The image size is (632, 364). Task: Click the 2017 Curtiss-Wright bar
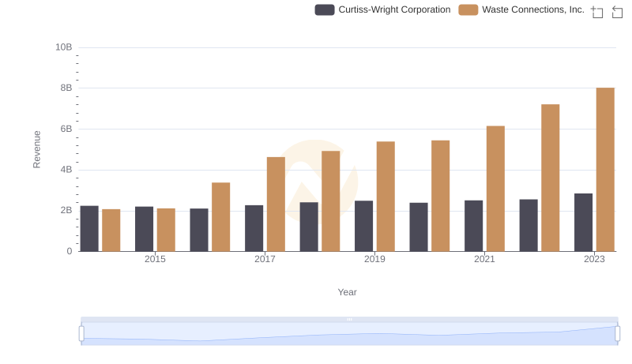254,228
